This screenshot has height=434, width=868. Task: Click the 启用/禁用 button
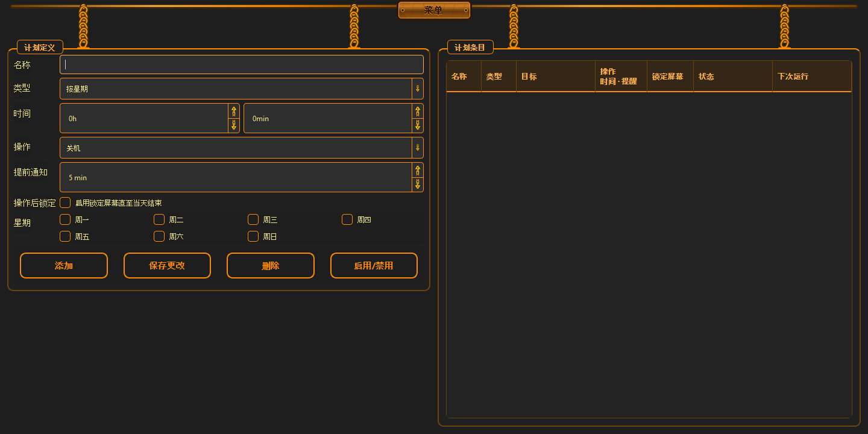[x=374, y=266]
